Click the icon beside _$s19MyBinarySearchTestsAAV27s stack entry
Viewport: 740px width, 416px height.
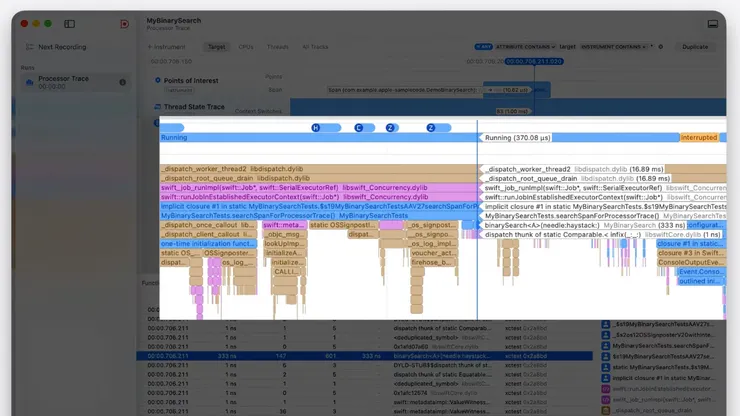pyautogui.click(x=605, y=324)
